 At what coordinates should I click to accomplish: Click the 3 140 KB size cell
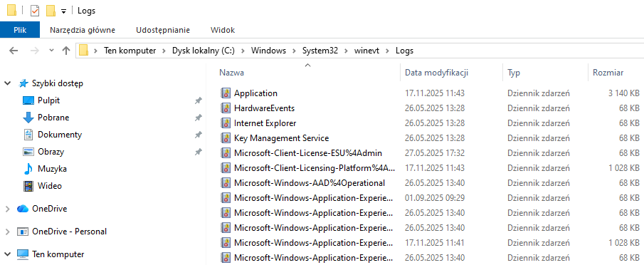(624, 93)
